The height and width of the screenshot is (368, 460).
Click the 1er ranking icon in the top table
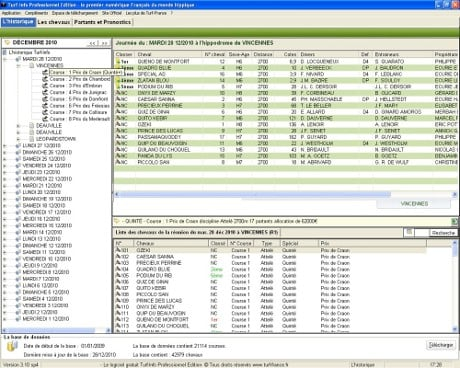pyautogui.click(x=118, y=61)
